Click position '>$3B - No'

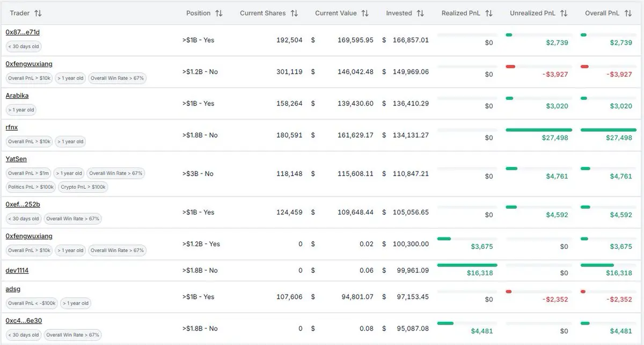(197, 174)
